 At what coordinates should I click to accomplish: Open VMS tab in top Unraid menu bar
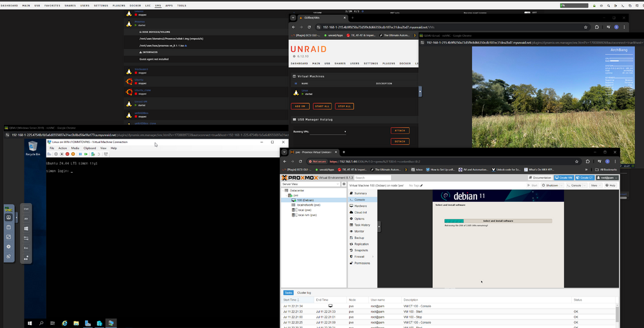pos(158,6)
